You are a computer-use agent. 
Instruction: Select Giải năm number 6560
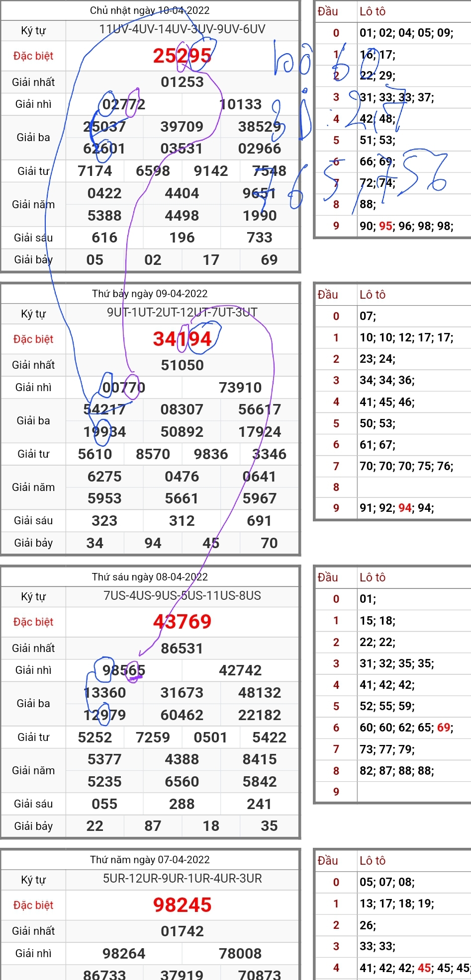[182, 782]
